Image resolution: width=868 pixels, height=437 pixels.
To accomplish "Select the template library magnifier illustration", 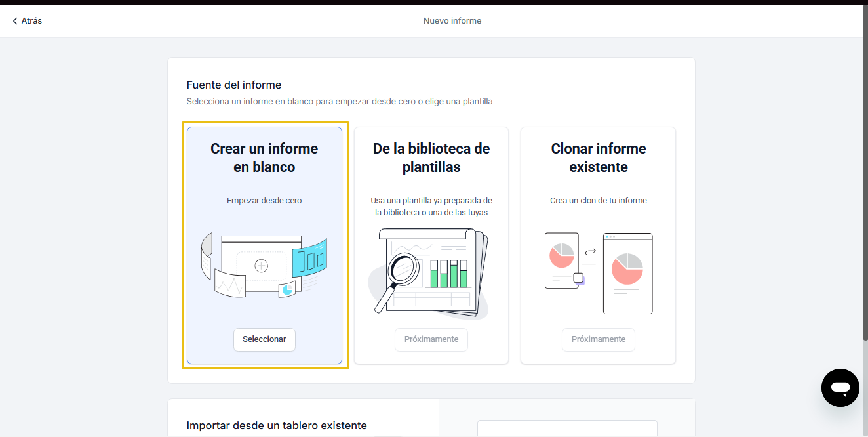I will (429, 274).
